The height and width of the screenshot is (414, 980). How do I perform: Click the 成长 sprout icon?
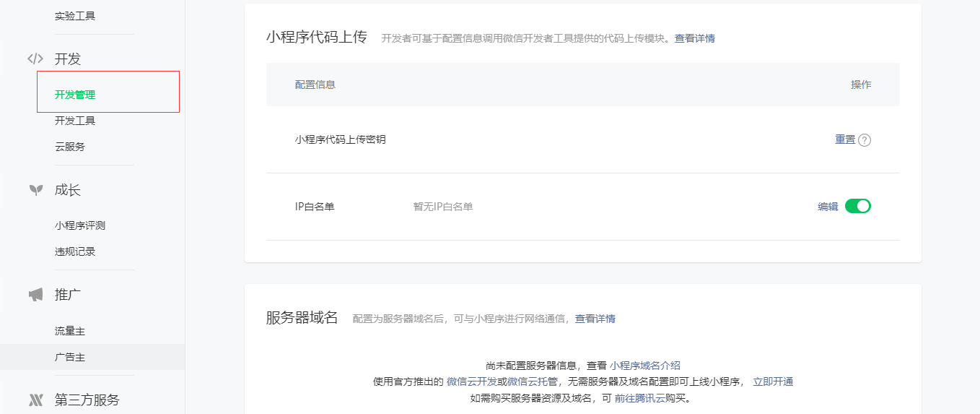(x=35, y=190)
